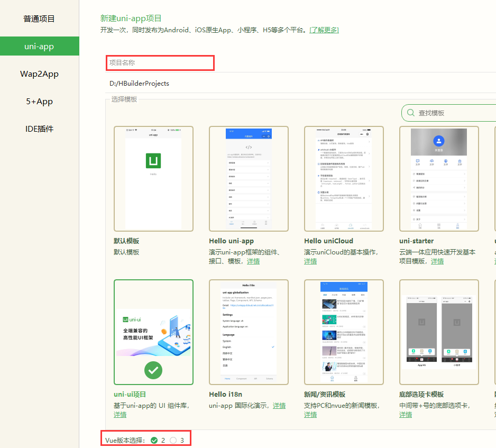The image size is (496, 448).
Task: Open the IDE插件 project type
Action: point(39,129)
